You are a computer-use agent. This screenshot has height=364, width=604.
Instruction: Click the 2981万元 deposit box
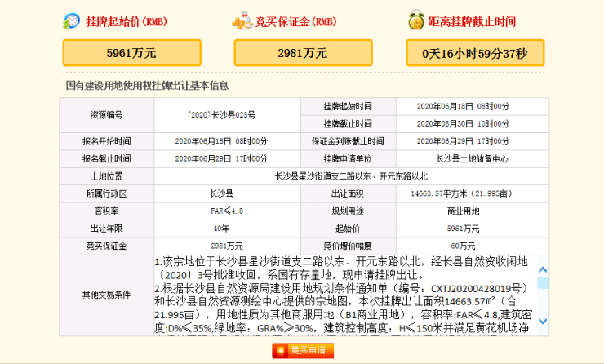[303, 53]
